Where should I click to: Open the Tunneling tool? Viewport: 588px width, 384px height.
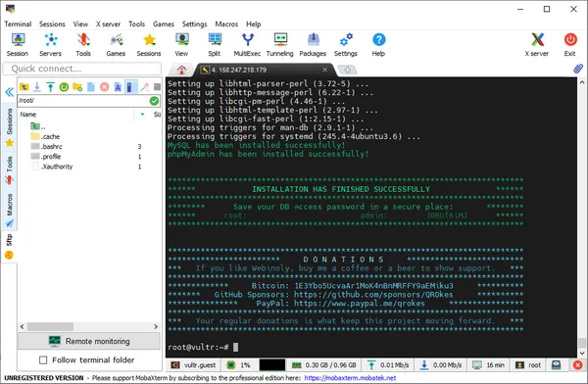click(279, 45)
